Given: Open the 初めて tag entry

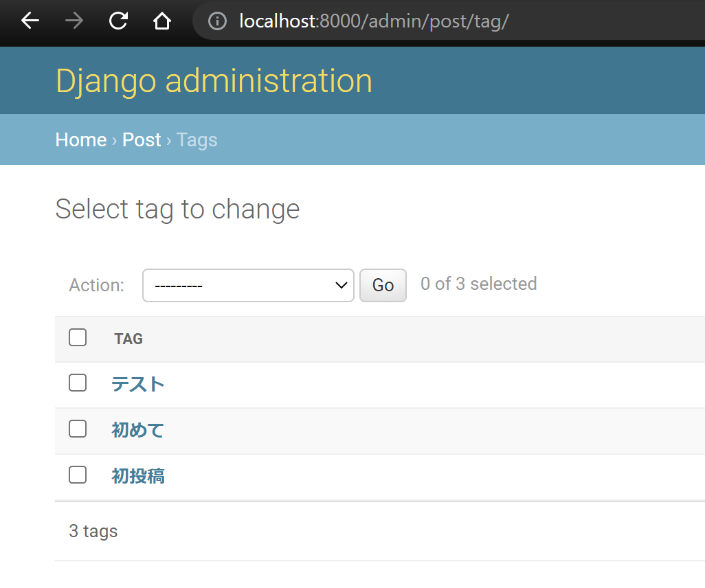Looking at the screenshot, I should coord(138,430).
